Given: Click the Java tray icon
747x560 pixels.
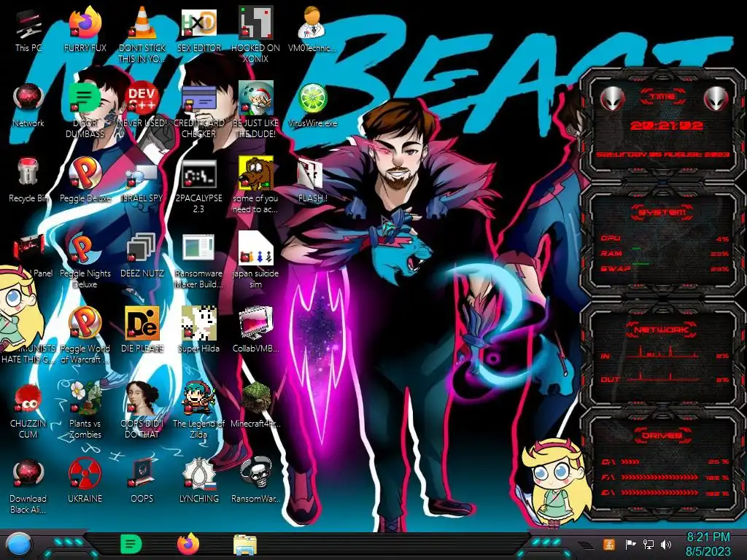Looking at the screenshot, I should 609,544.
